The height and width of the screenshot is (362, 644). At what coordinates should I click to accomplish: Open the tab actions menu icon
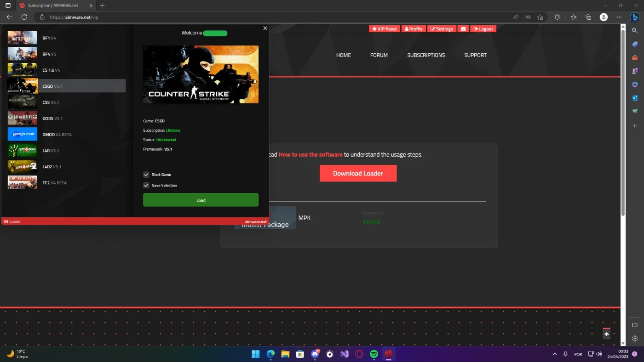pos(8,6)
